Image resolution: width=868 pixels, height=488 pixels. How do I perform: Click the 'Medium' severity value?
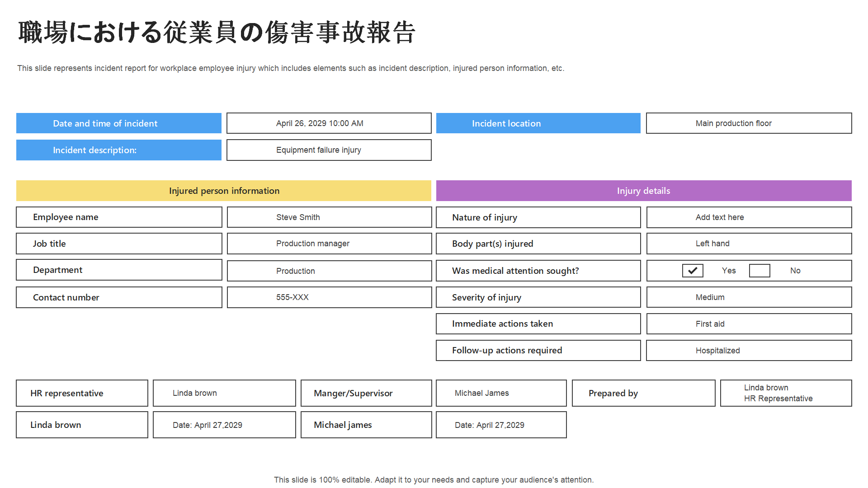[749, 297]
